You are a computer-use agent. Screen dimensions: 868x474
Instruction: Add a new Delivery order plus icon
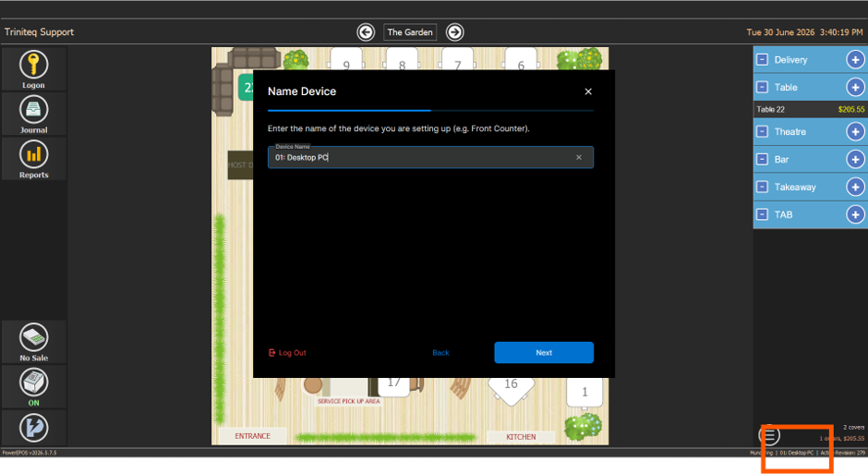point(855,60)
